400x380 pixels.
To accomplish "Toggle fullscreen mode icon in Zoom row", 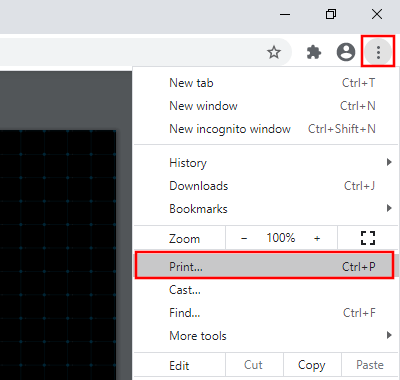I will click(x=368, y=238).
